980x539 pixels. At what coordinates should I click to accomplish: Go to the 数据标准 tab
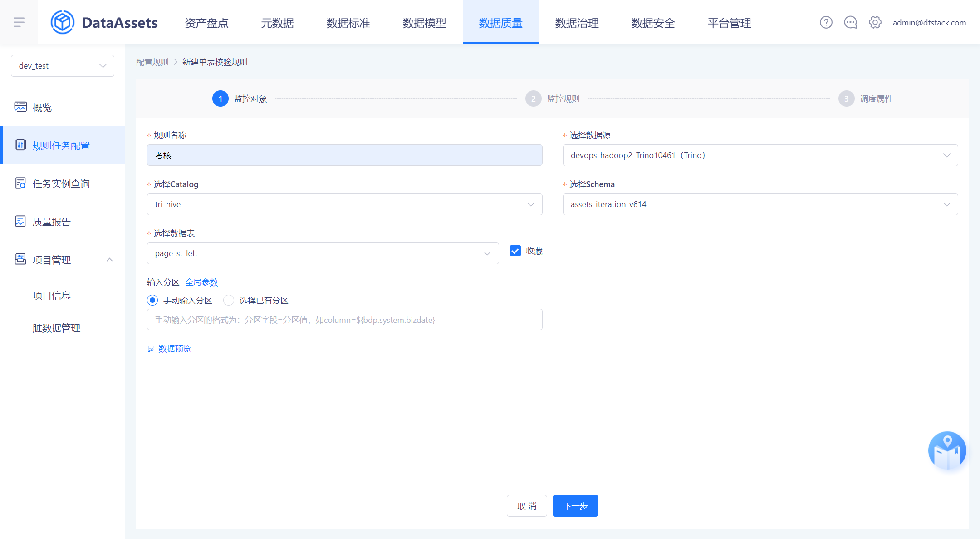tap(348, 23)
